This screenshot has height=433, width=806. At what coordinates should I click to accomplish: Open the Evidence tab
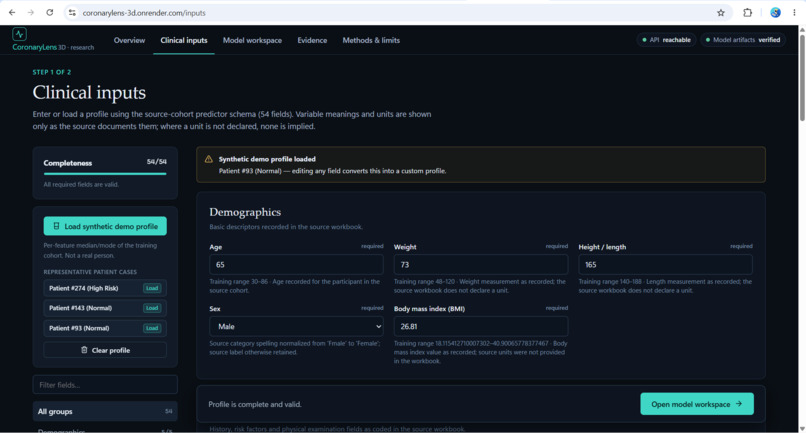pyautogui.click(x=312, y=40)
